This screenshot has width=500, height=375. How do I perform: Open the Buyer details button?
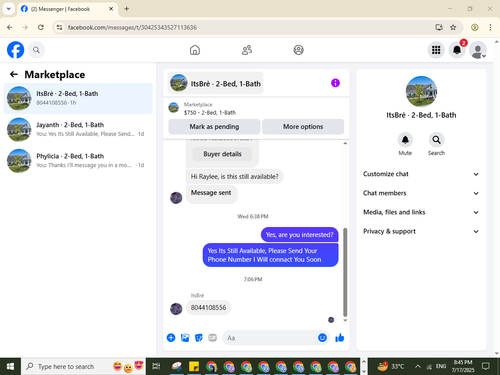[x=222, y=154]
